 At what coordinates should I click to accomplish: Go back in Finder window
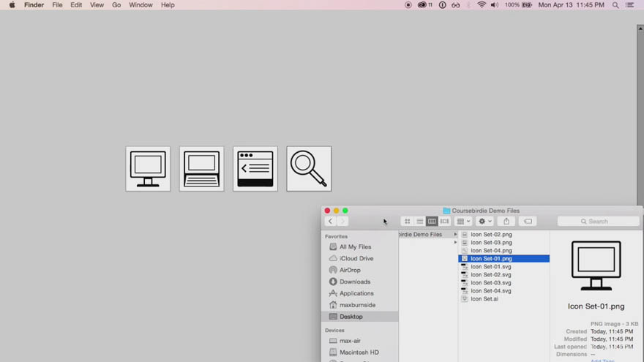click(x=330, y=221)
